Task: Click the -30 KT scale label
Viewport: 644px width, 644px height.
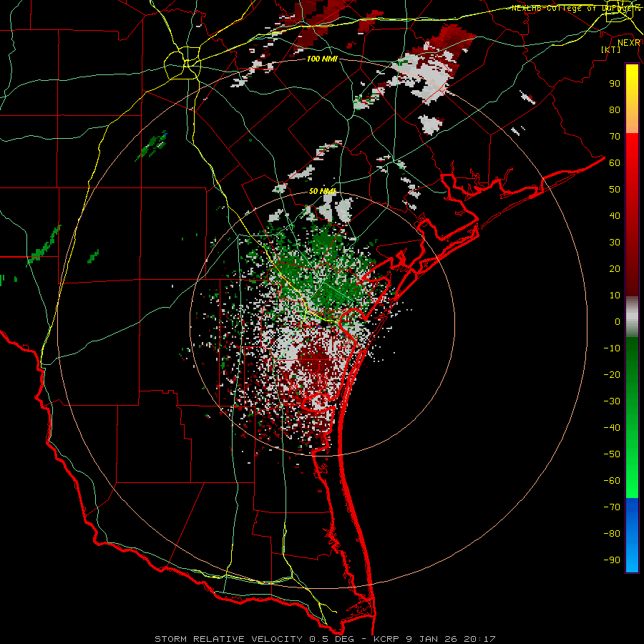Action: [x=612, y=401]
